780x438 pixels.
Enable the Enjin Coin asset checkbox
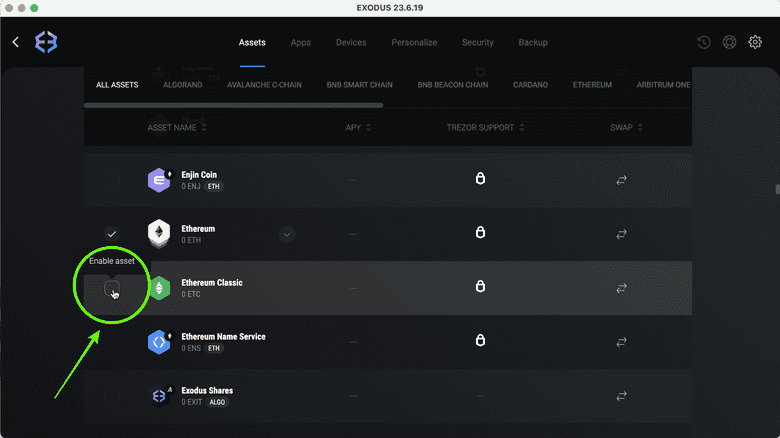[113, 180]
